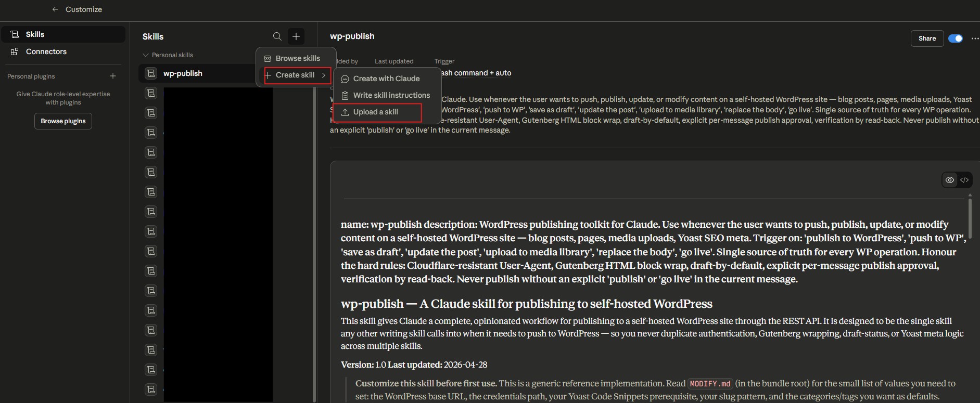Click the Share button

[927, 38]
